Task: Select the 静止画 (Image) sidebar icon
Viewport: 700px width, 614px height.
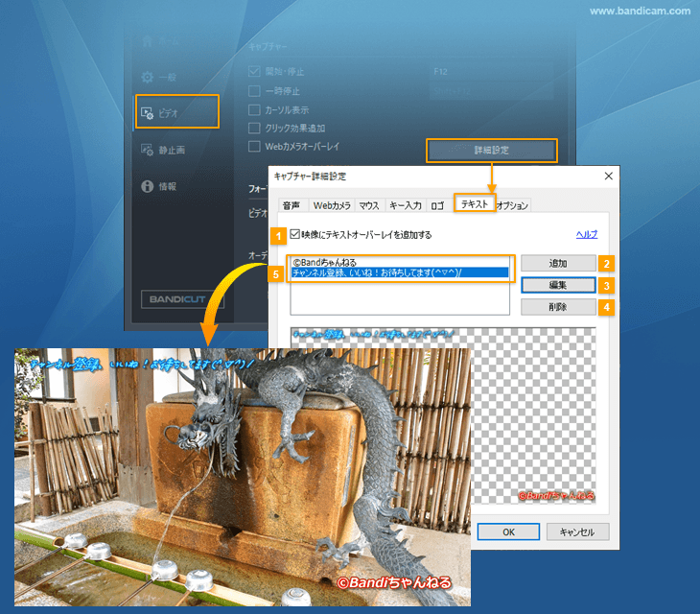Action: click(148, 150)
